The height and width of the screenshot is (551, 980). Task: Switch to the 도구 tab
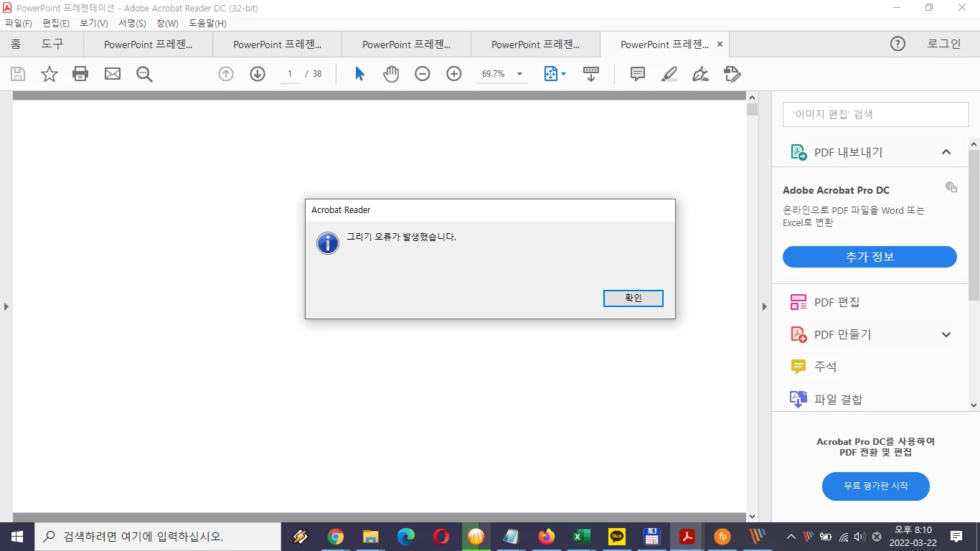pyautogui.click(x=52, y=44)
